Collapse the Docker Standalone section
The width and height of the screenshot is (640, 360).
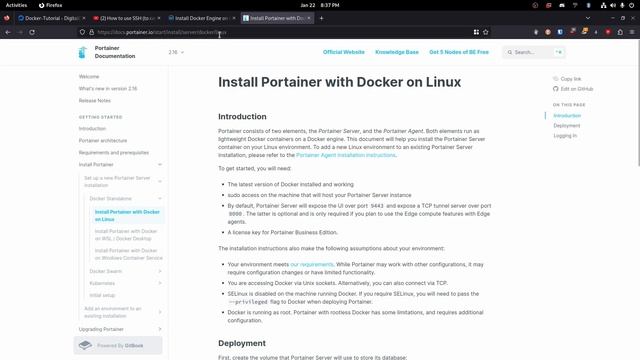160,198
